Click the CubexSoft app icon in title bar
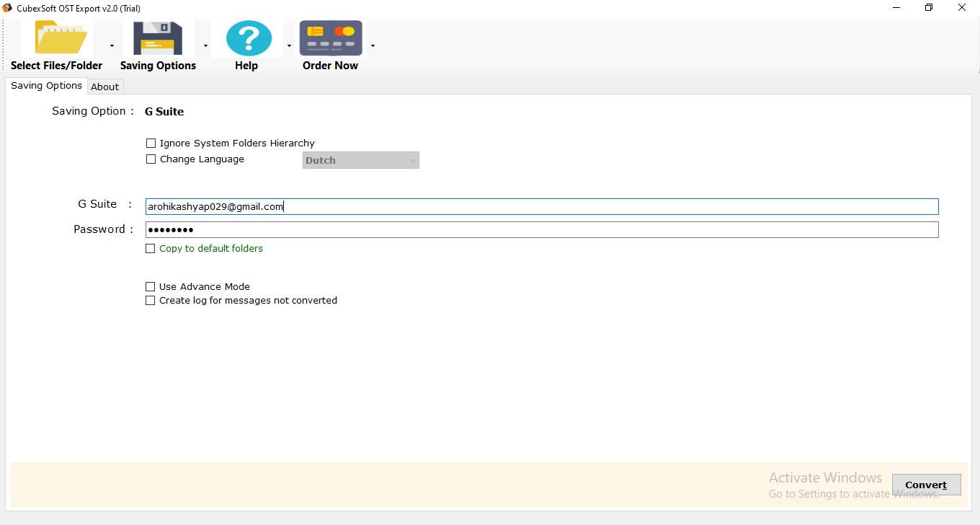 (x=8, y=8)
